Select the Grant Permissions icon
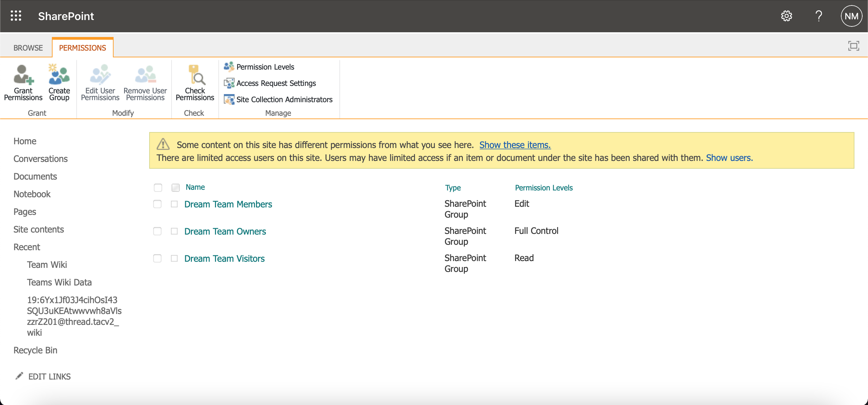868x405 pixels. [23, 82]
